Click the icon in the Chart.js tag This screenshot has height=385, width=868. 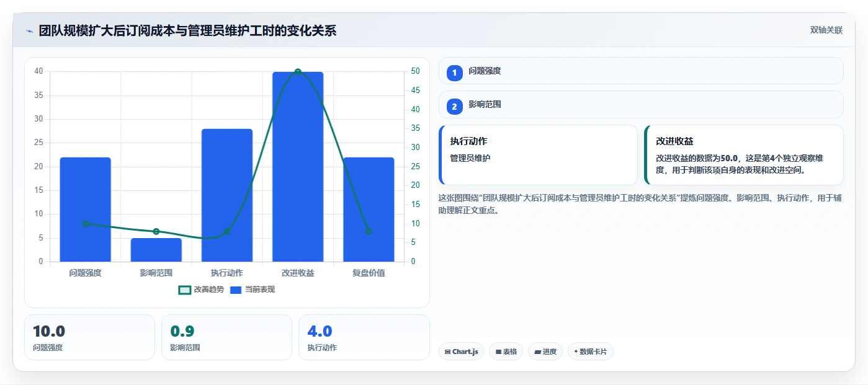[x=447, y=352]
